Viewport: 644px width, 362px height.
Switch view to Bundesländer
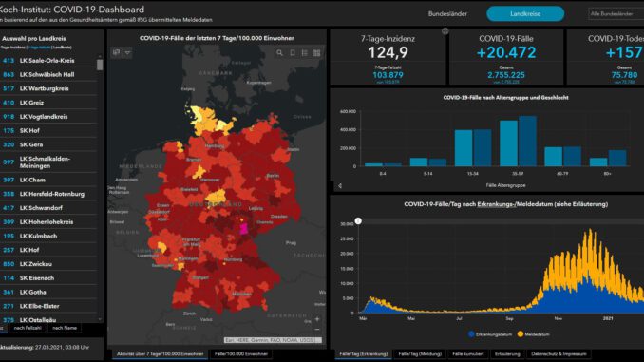[x=447, y=13]
